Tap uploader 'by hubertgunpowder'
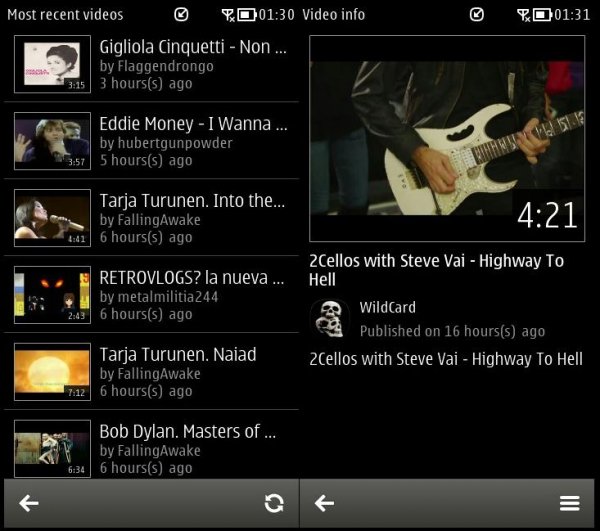The height and width of the screenshot is (531, 600). (166, 143)
